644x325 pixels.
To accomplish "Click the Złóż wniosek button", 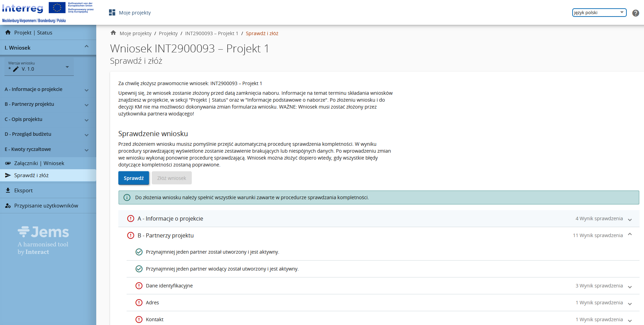I will [x=171, y=178].
